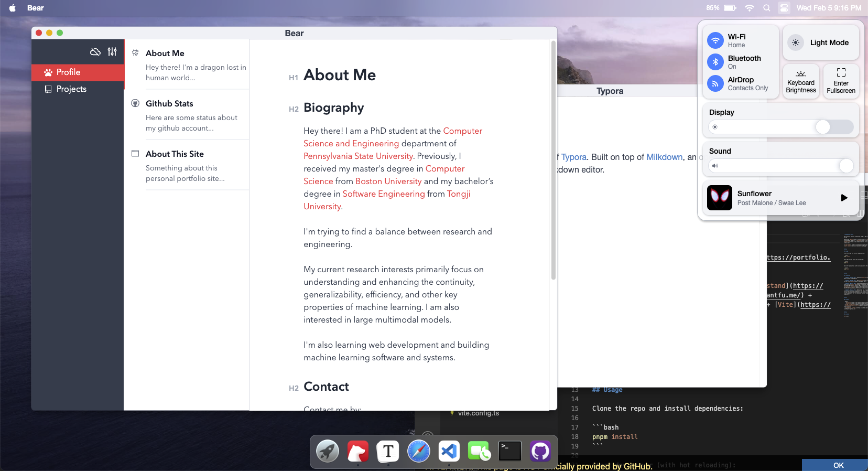Click the Wi-Fi icon in the menu bar
Viewport: 868px width, 471px height.
(x=750, y=8)
